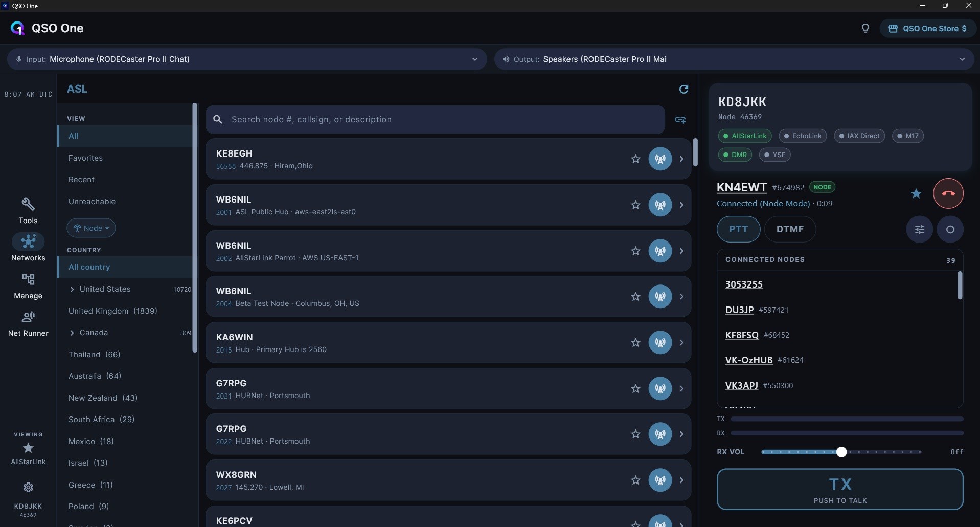Open settings gear above KD8JKK

point(28,487)
